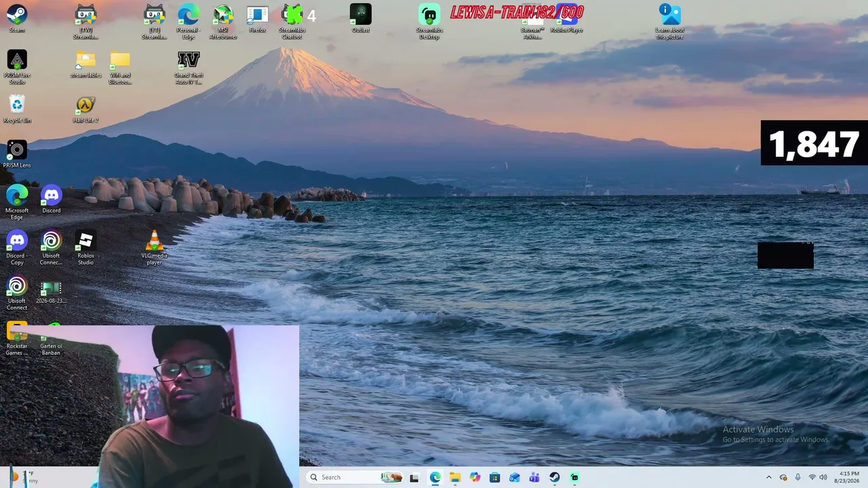
Task: Open PRISM Lens desktop icon
Action: coord(17,154)
